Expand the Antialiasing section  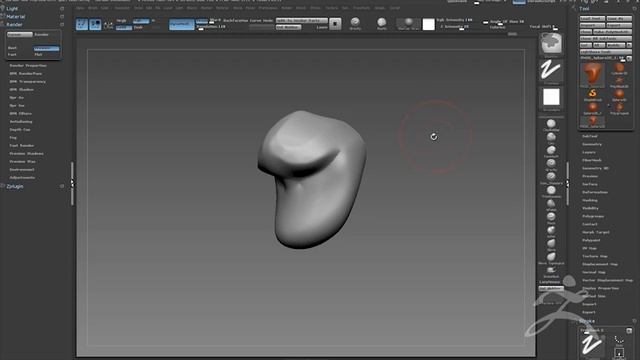coord(21,122)
